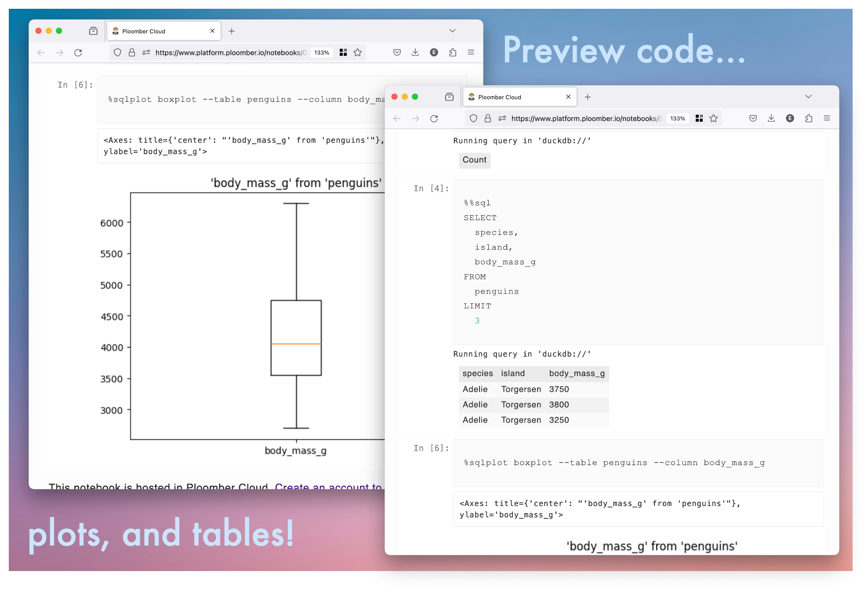Click the %%sql code cell In [4]
The image size is (868, 593).
click(x=639, y=262)
